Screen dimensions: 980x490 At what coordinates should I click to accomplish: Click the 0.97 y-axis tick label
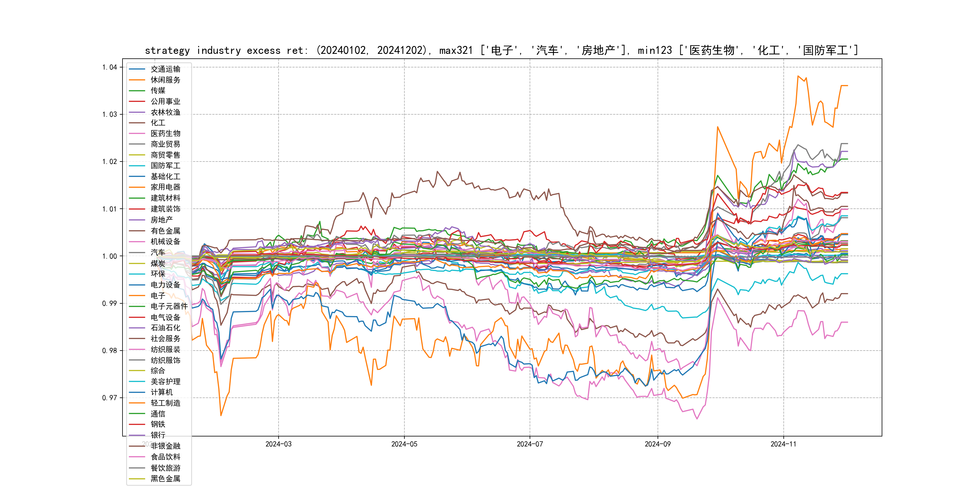click(109, 398)
